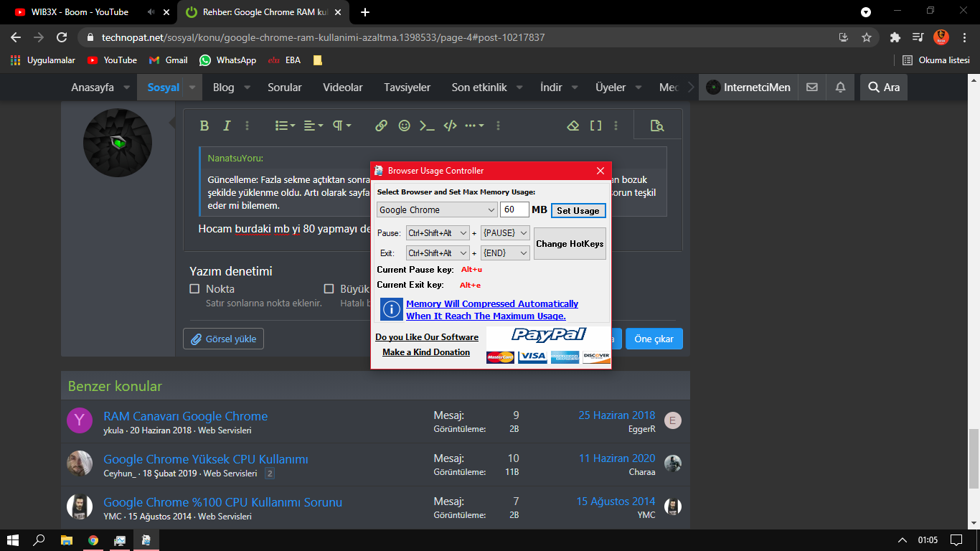Screen dimensions: 980x551
Task: Open Chrome's media control icon
Action: point(918,37)
